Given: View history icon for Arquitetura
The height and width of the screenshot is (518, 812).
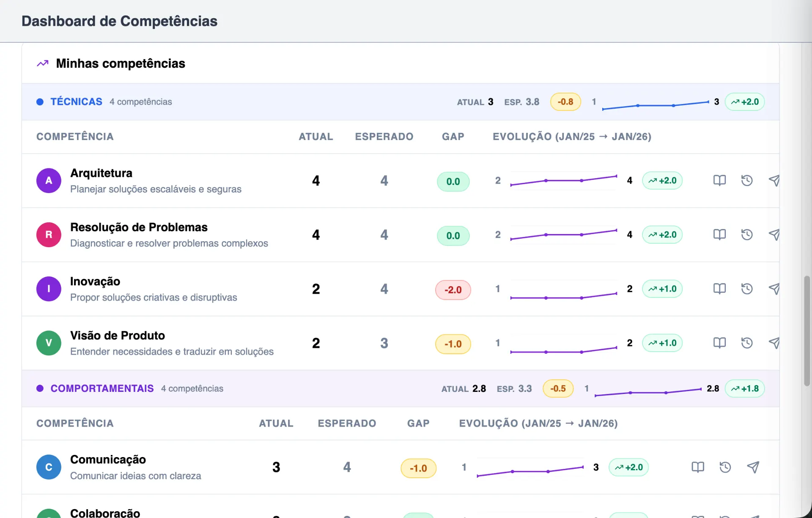Looking at the screenshot, I should point(747,181).
